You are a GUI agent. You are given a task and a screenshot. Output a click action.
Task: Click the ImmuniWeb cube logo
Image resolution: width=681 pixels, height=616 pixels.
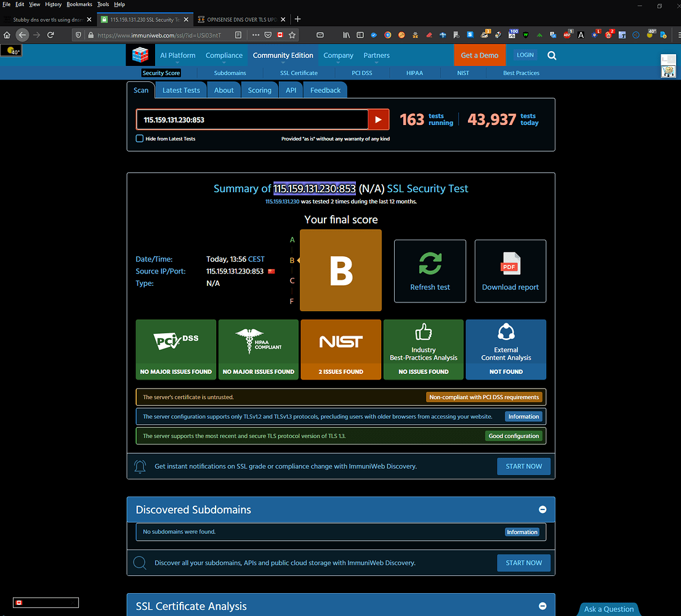(140, 55)
